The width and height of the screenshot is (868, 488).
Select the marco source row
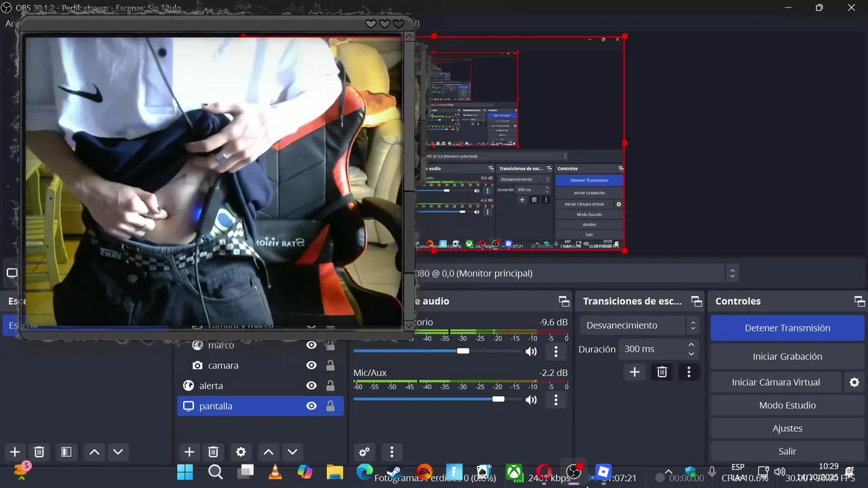click(260, 345)
